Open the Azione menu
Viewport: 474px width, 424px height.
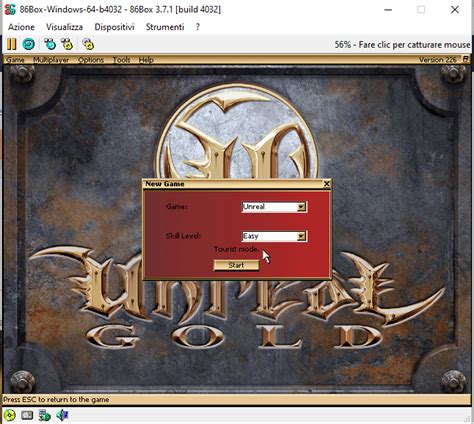21,27
